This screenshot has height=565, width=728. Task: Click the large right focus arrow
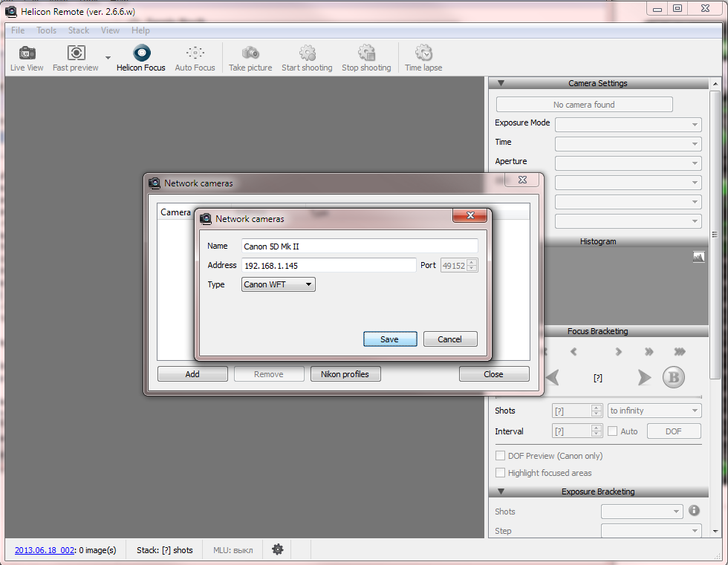click(x=644, y=378)
